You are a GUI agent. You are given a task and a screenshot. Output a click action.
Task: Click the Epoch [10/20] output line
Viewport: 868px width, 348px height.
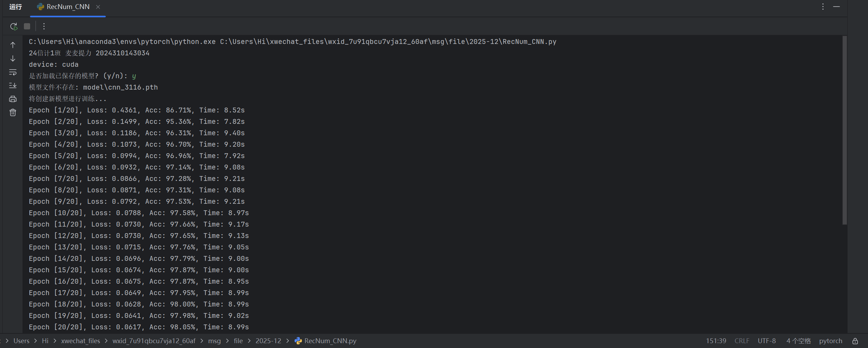(139, 213)
